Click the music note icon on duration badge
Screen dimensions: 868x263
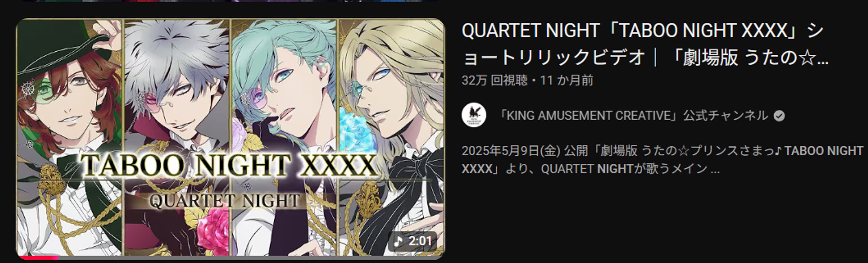[x=398, y=241]
